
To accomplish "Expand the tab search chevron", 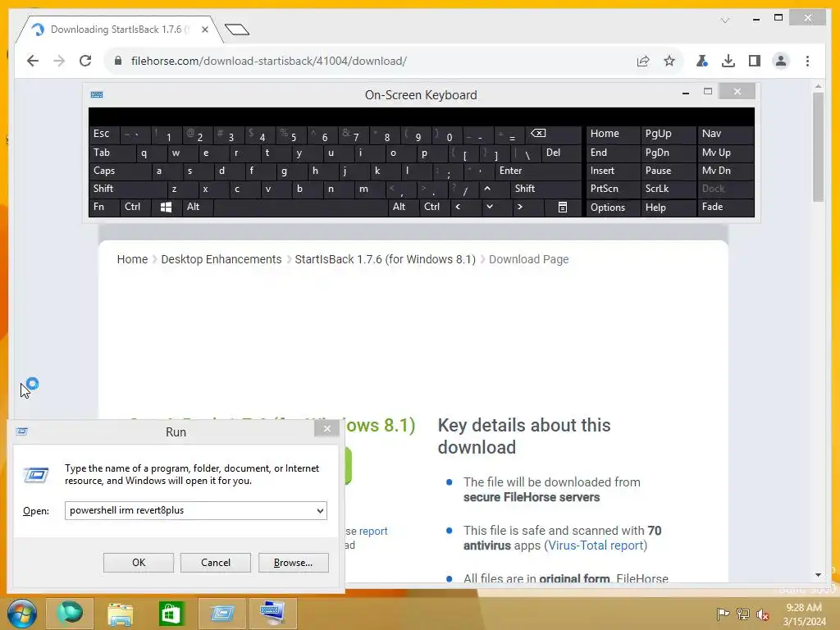I will point(725,21).
